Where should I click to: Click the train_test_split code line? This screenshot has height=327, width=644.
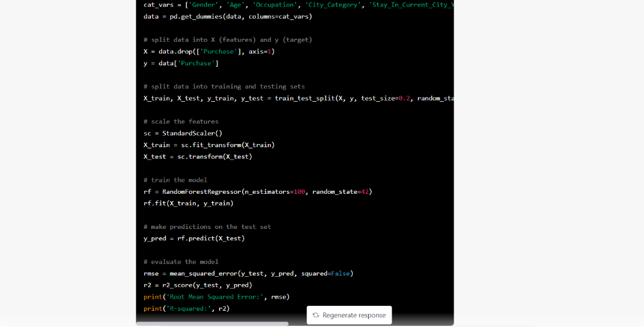298,99
